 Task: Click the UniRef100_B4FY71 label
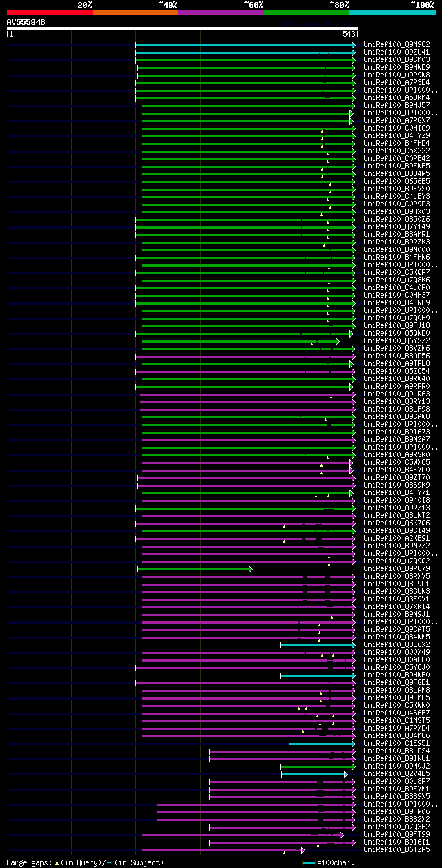click(x=396, y=492)
